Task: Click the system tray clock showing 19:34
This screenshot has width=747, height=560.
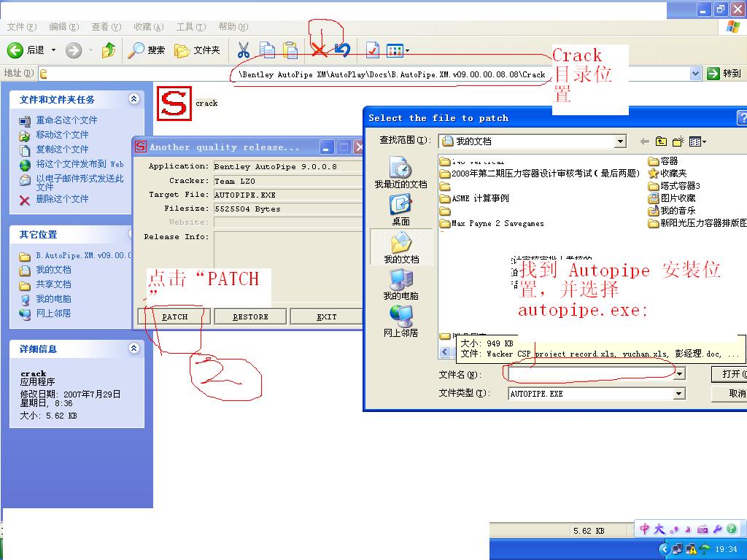Action: [x=726, y=549]
